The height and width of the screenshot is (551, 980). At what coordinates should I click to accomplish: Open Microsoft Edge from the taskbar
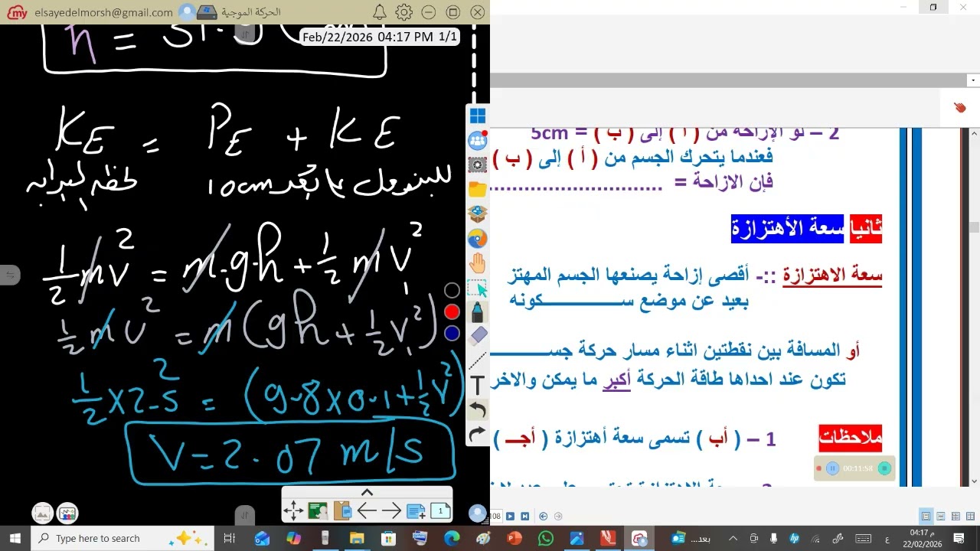pos(451,539)
